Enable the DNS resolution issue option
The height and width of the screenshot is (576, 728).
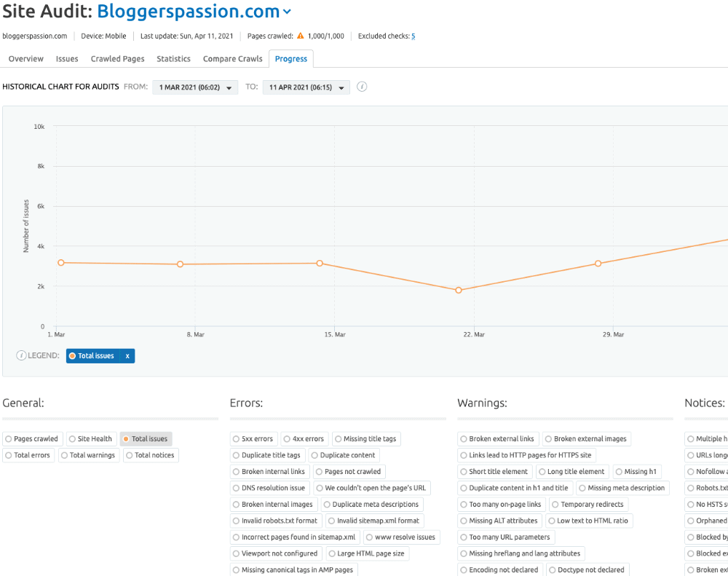[270, 488]
